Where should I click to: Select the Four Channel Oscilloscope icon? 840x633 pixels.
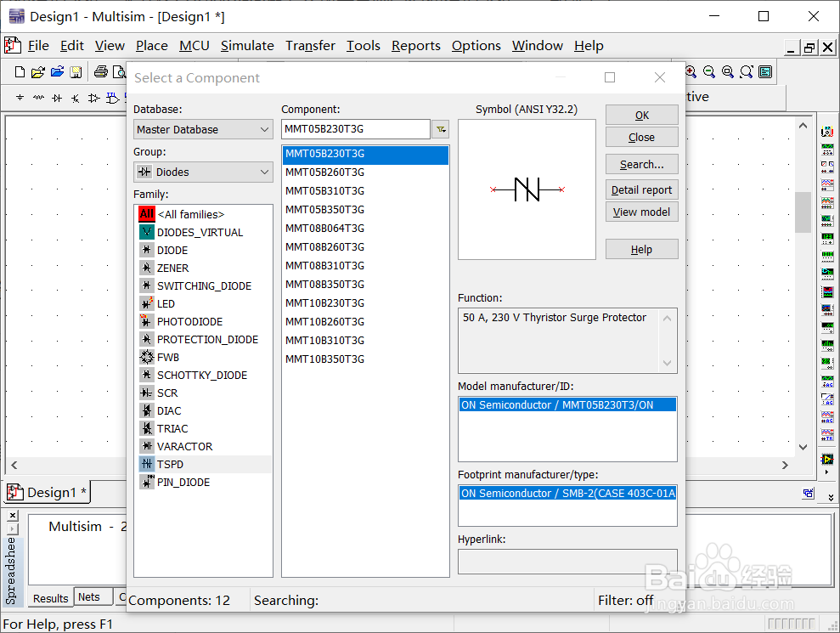[827, 203]
